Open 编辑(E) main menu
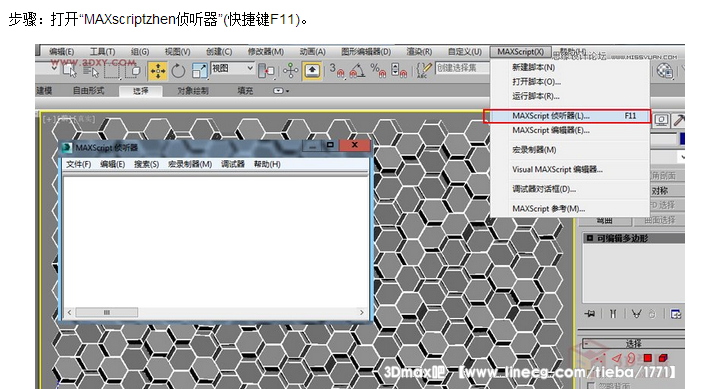This screenshot has width=705, height=389. tap(62, 52)
